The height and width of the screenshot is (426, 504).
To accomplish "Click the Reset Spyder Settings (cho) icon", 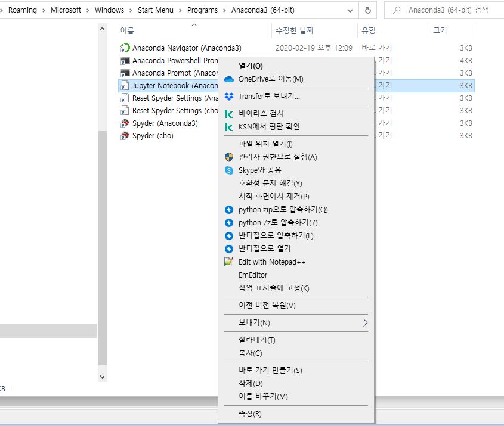I will coord(125,110).
